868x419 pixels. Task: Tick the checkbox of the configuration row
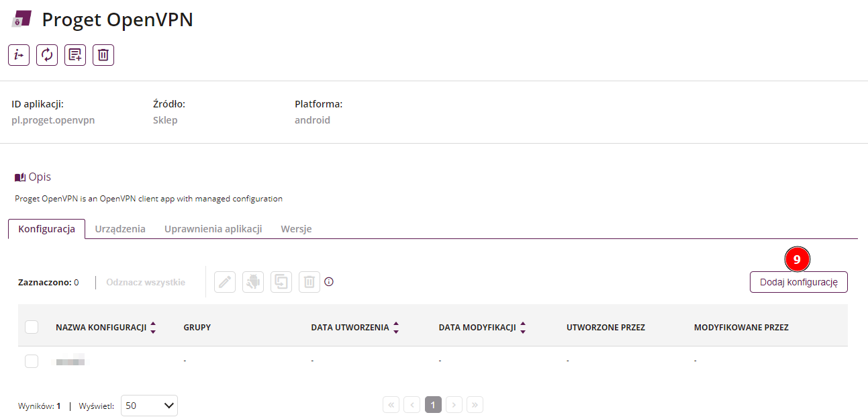pos(32,361)
